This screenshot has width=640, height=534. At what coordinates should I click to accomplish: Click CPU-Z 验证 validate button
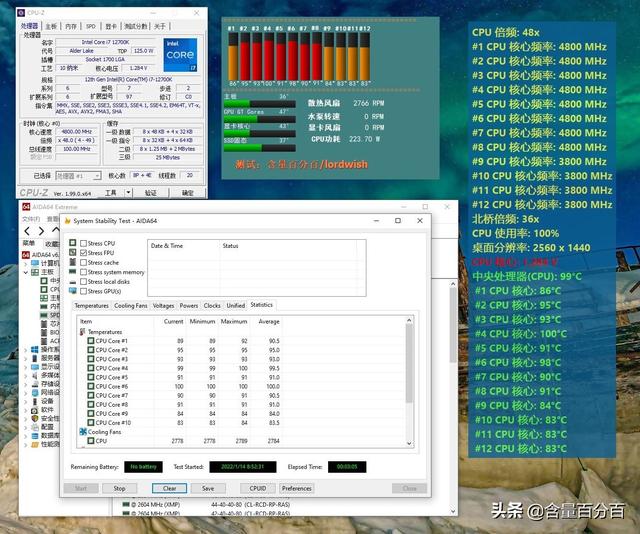point(151,192)
